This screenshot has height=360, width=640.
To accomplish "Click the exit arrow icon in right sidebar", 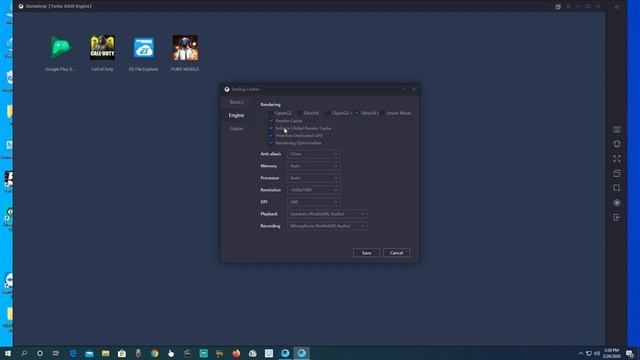I will (x=617, y=217).
